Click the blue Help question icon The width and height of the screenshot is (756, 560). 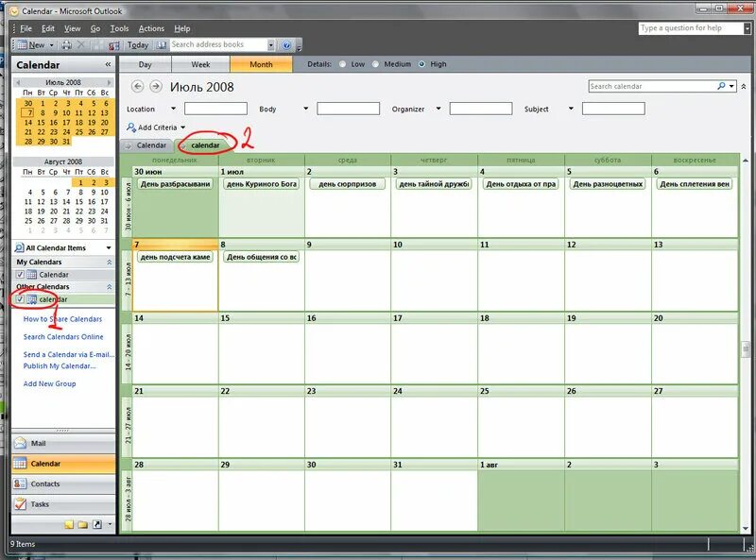pyautogui.click(x=286, y=44)
